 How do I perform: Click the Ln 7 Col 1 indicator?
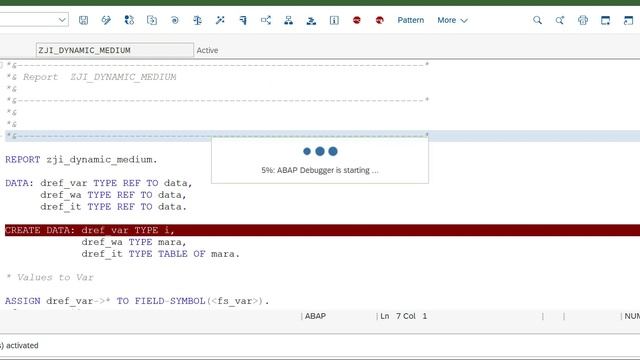coord(404,316)
